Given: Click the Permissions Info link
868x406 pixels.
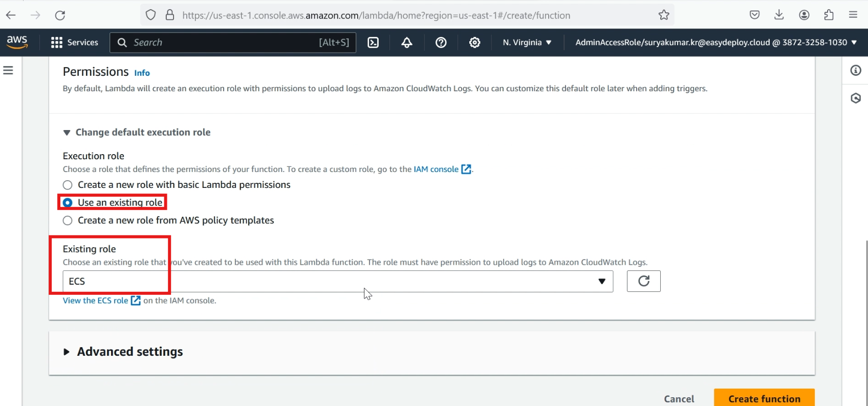Looking at the screenshot, I should point(142,73).
